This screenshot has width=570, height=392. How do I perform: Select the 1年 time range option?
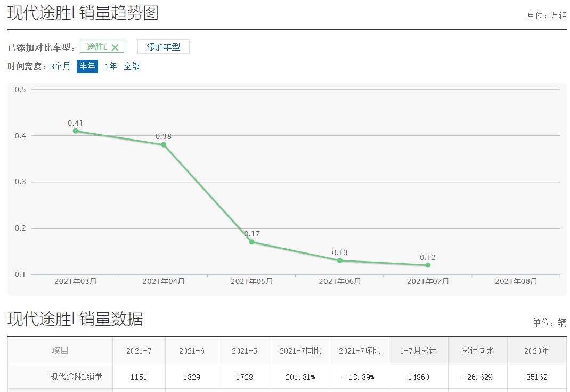(110, 67)
